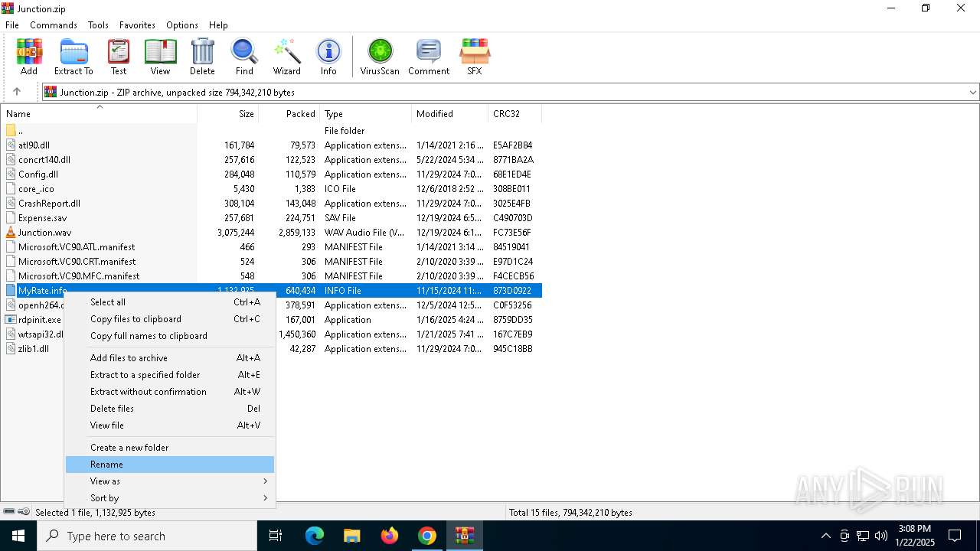This screenshot has height=551, width=980.
Task: Open the volume control tray icon
Action: [x=881, y=536]
